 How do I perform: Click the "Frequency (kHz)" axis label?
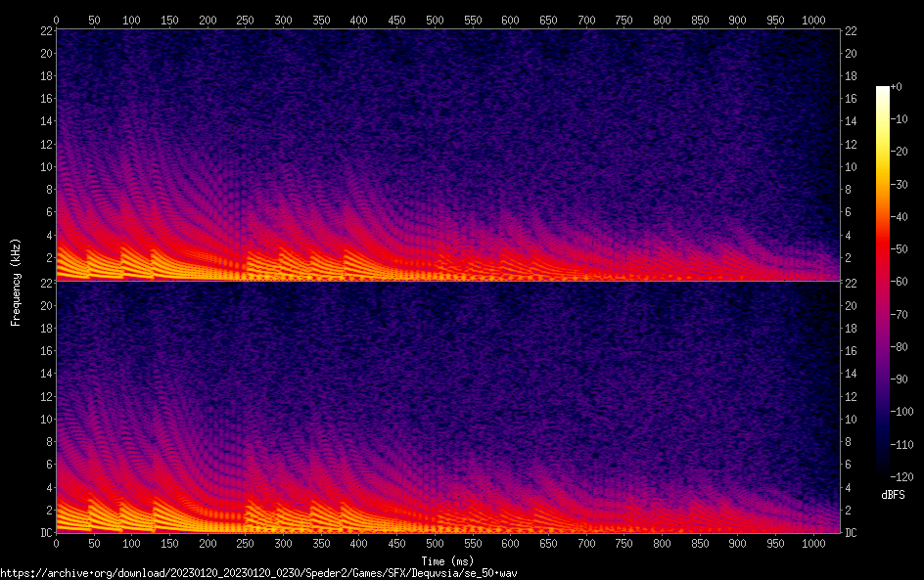pyautogui.click(x=16, y=281)
